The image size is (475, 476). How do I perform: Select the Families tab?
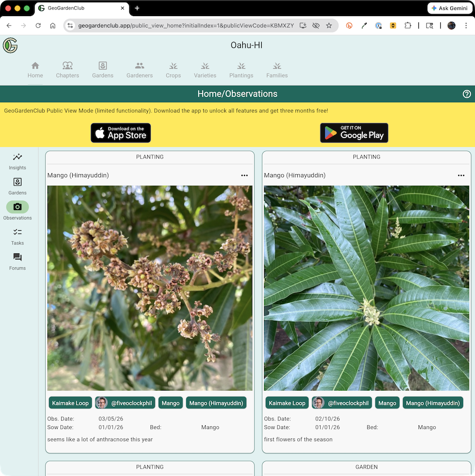277,70
